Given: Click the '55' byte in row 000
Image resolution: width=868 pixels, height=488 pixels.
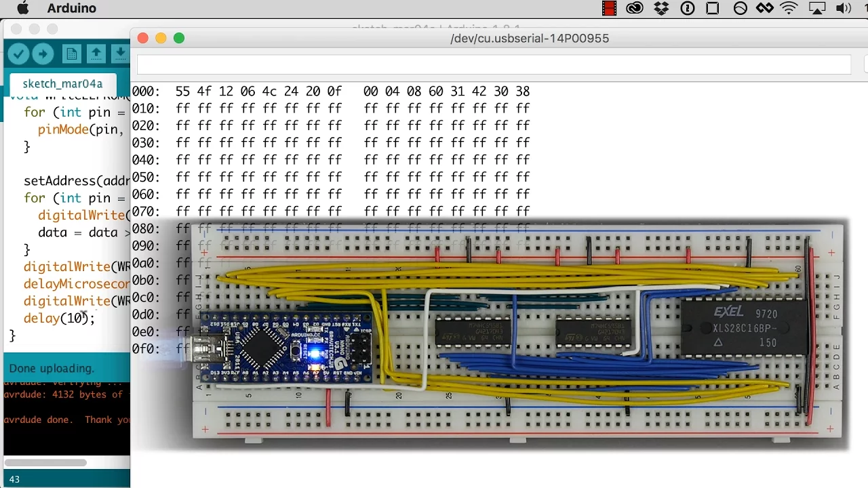Looking at the screenshot, I should tap(183, 91).
